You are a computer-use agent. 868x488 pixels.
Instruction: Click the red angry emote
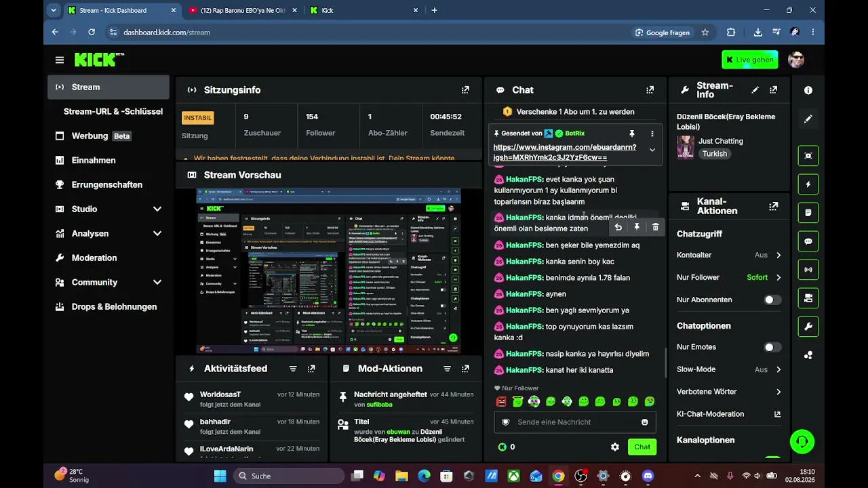click(x=501, y=402)
